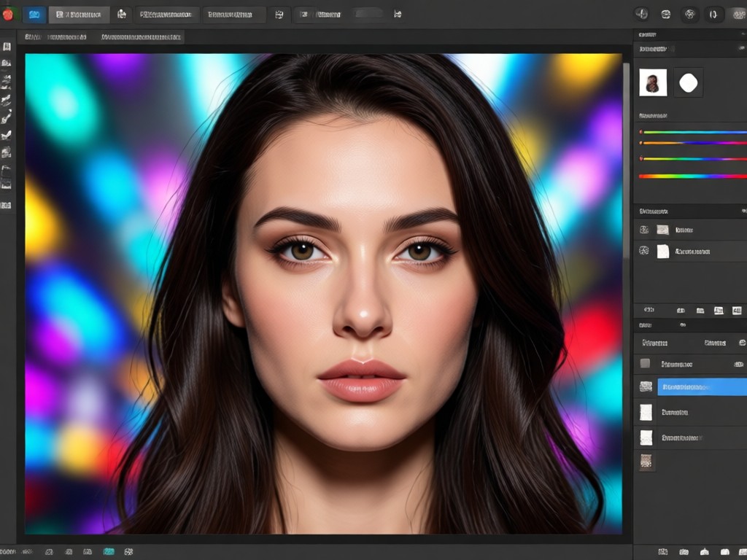Select the blue highlighted icon in the top toolbar
This screenshot has height=560, width=747.
(x=34, y=15)
